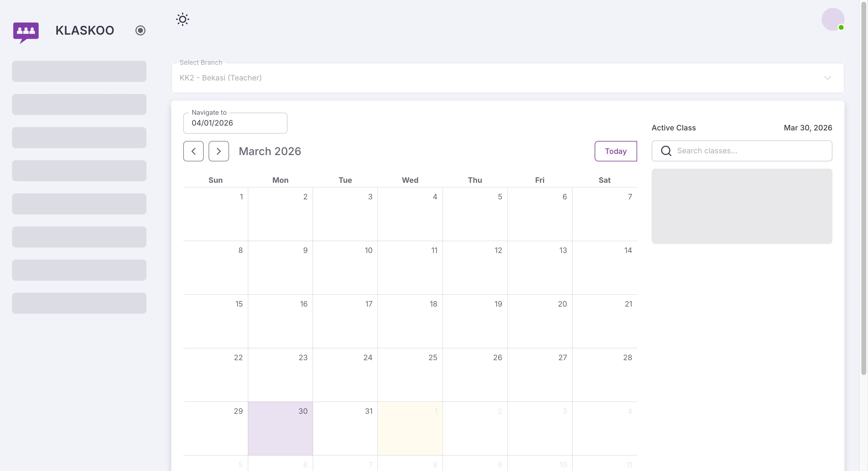This screenshot has height=471, width=868.
Task: Click the magnifying glass search icon
Action: [x=665, y=151]
